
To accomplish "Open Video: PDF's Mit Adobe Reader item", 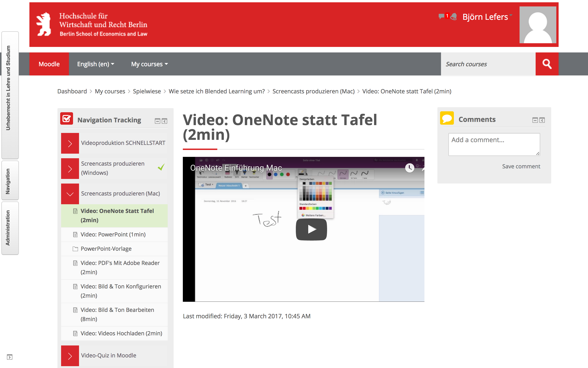I will point(120,267).
